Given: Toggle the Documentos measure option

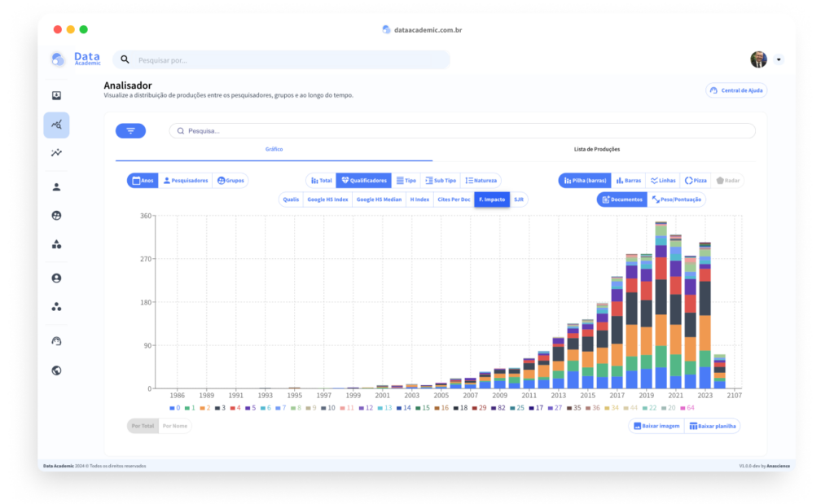Looking at the screenshot, I should click(621, 200).
